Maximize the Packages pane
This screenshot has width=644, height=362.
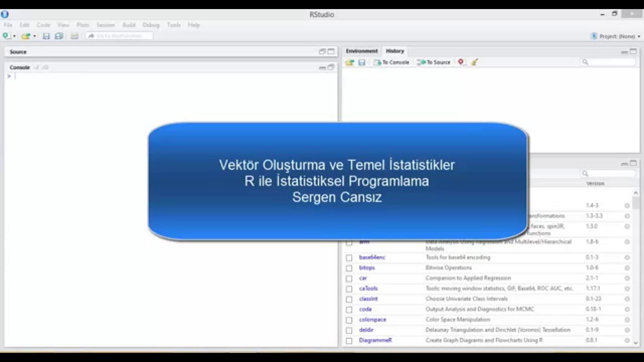633,163
